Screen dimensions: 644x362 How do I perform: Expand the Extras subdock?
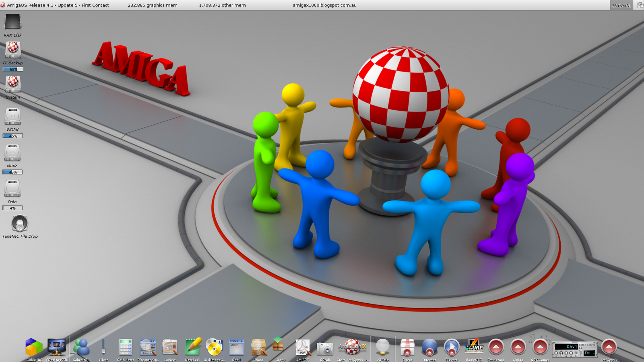pyautogui.click(x=407, y=347)
